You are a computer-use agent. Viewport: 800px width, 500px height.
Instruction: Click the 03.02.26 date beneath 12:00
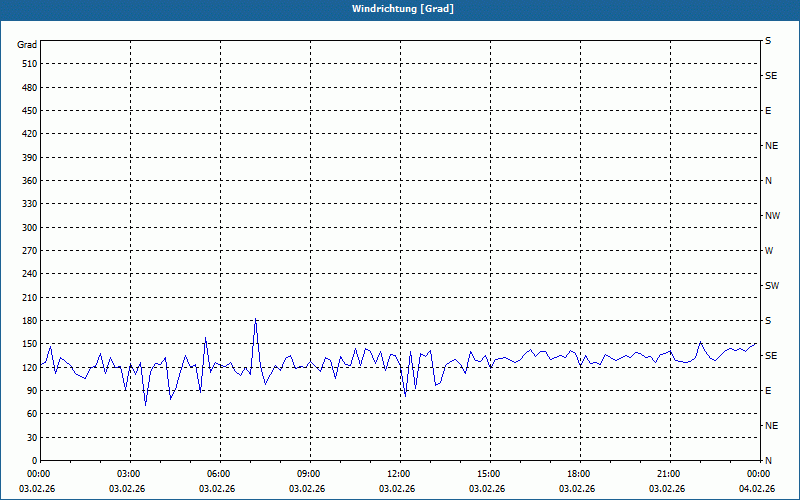396,489
